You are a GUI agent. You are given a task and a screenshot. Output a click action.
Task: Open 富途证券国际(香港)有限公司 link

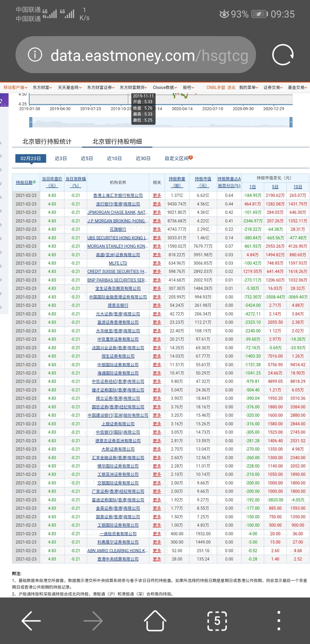pos(118,500)
